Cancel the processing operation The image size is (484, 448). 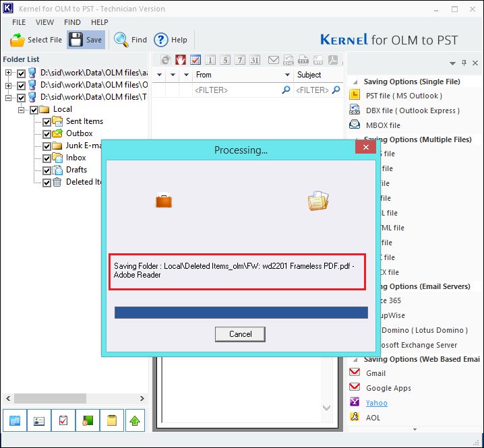pyautogui.click(x=240, y=334)
